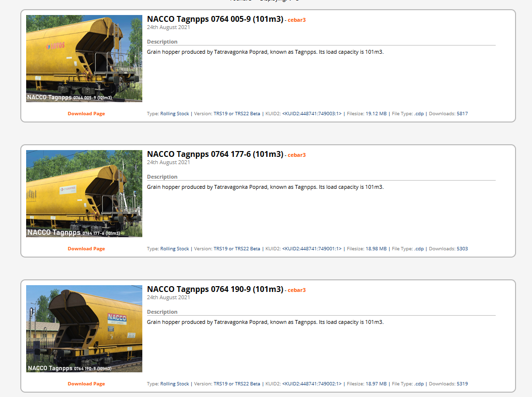Click "TRS19 or TRS22 Beta" in the 0764 005-9 card

coord(237,114)
